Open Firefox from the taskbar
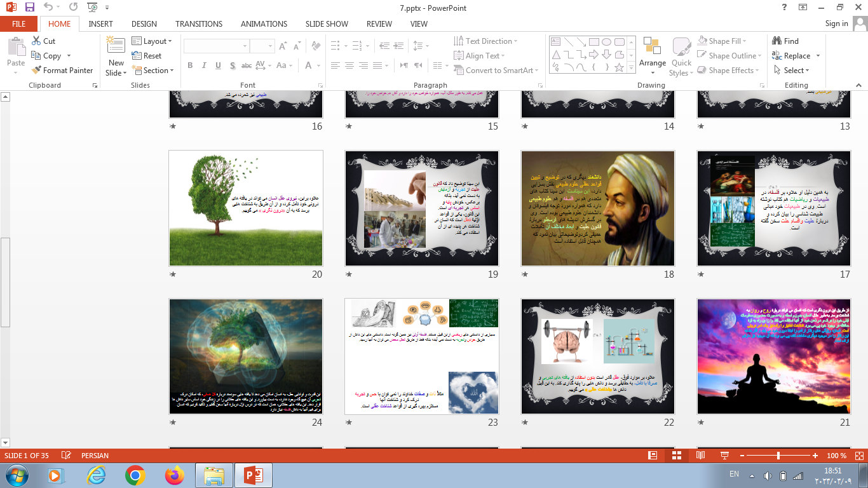 point(173,475)
